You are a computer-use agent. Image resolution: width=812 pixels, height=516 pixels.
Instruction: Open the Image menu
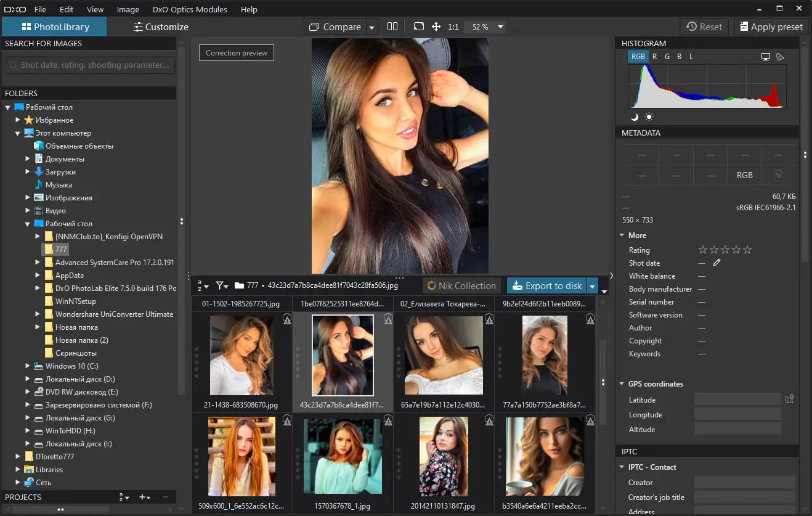click(128, 9)
